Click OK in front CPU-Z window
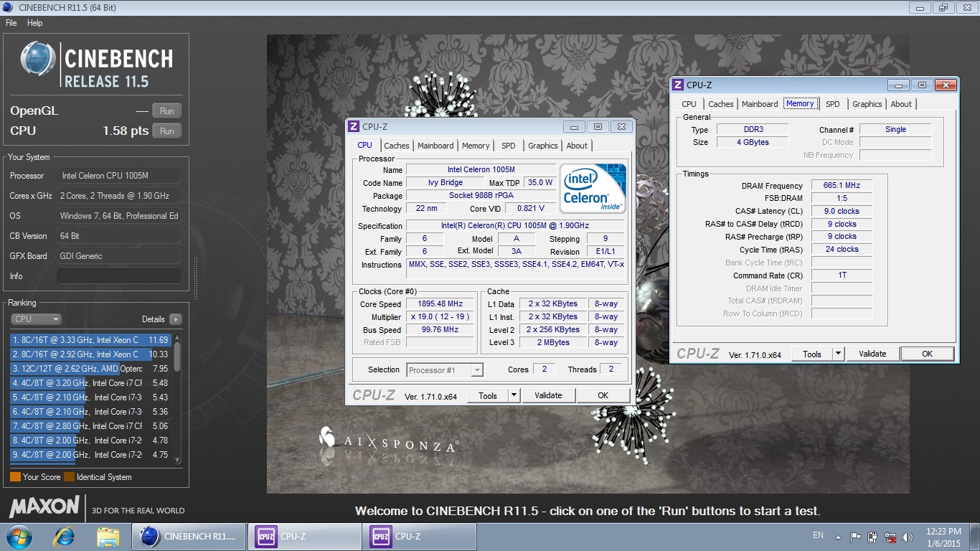 click(603, 395)
